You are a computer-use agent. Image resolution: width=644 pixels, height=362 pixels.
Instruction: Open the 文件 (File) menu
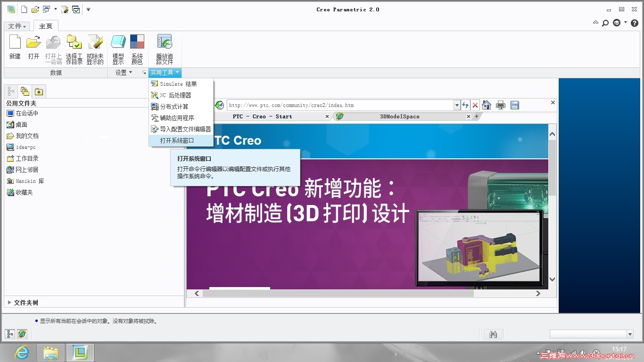pos(17,26)
